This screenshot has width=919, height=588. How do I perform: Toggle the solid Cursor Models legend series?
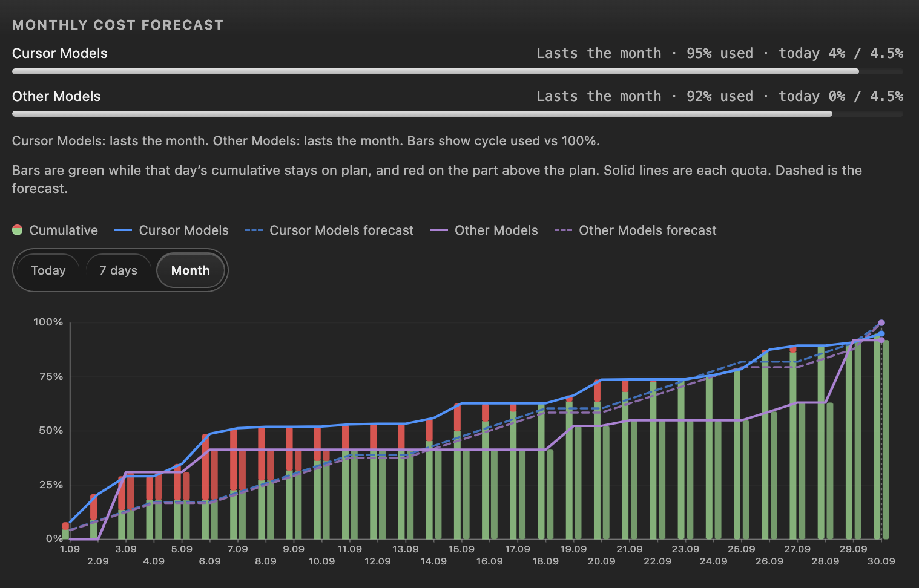pyautogui.click(x=171, y=230)
